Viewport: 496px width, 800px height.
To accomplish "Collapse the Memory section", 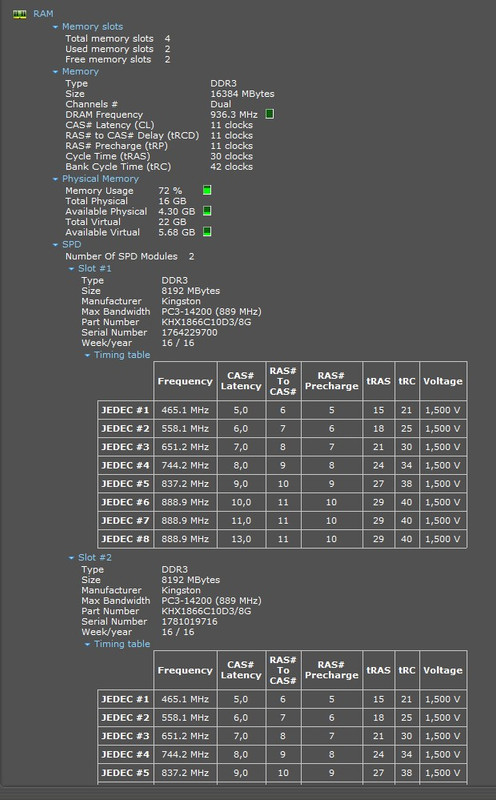I will (x=55, y=72).
